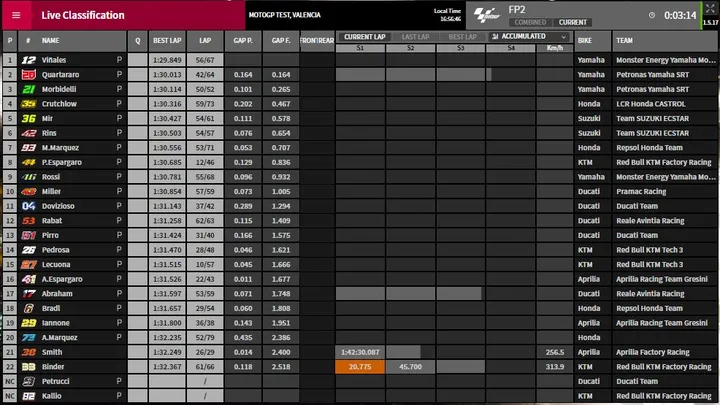Sort by GAP F. column header
Image resolution: width=720 pixels, height=405 pixels.
pos(281,40)
